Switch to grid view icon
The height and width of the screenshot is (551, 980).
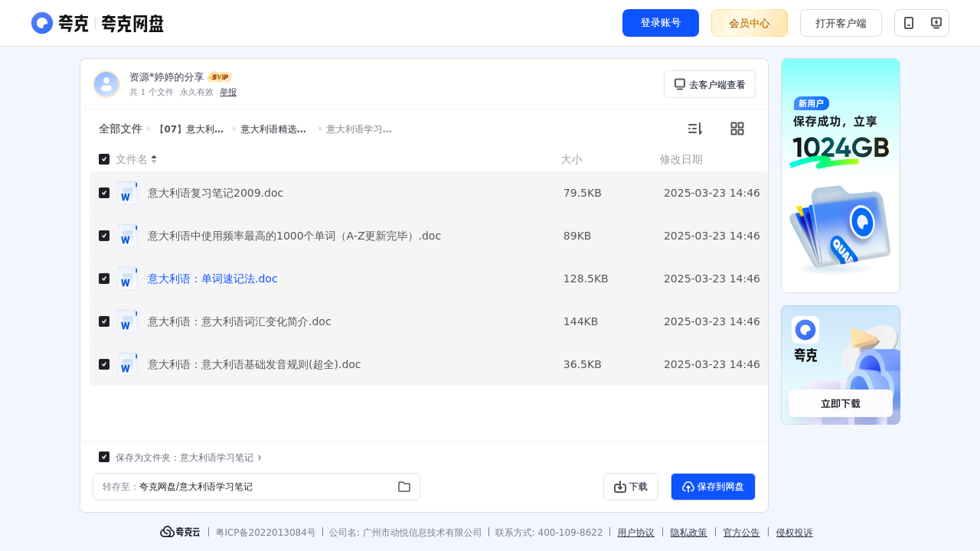(737, 129)
